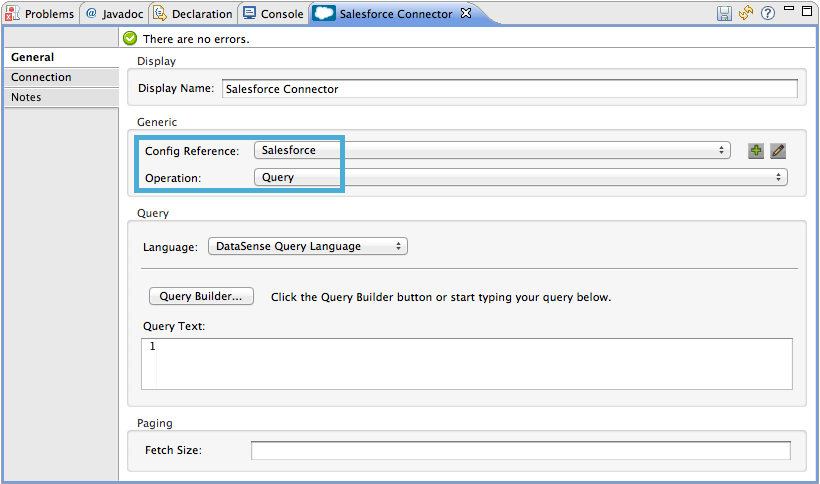Select the General section in sidebar
Screen dimensions: 820x484
click(x=61, y=57)
